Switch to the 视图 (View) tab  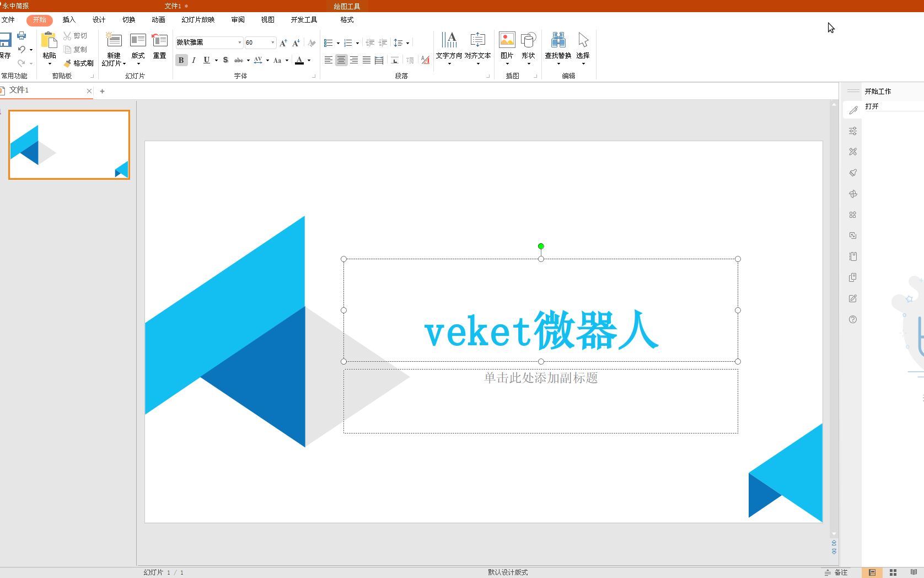(x=267, y=20)
